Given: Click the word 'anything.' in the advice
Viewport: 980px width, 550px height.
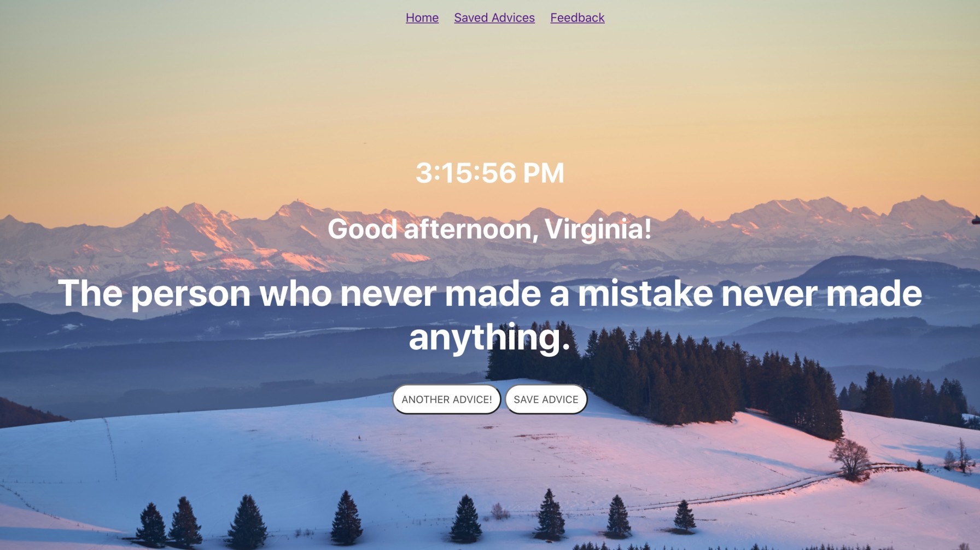Looking at the screenshot, I should click(489, 337).
